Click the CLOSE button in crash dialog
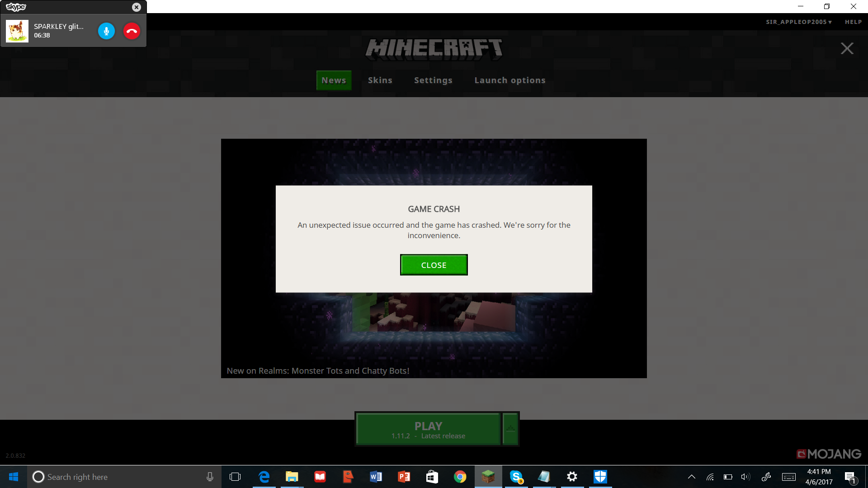Screen dimensions: 868x488 pos(434,265)
